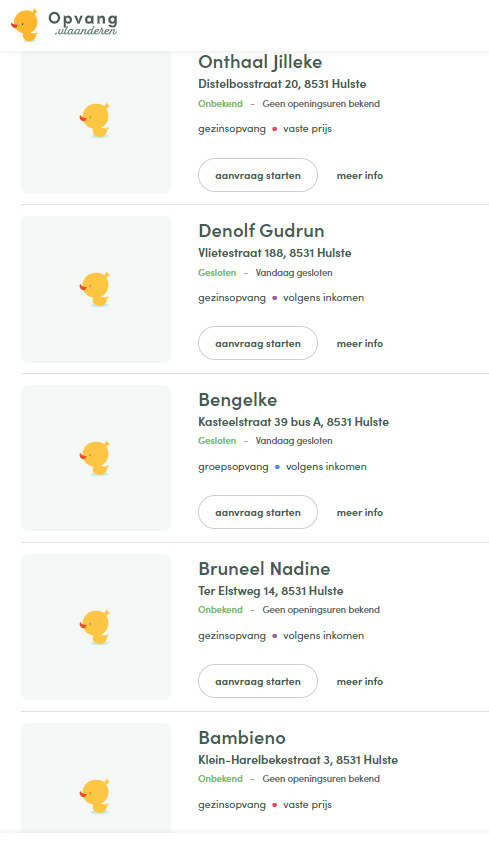
Task: Open the Denolf Gudrun duck placeholder image
Action: [96, 289]
